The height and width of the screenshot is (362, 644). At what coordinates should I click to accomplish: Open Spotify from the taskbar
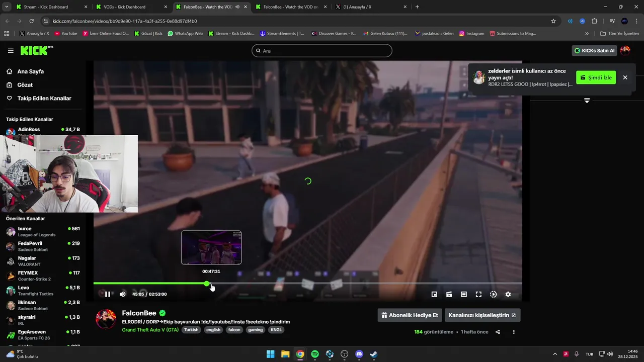pos(315,354)
